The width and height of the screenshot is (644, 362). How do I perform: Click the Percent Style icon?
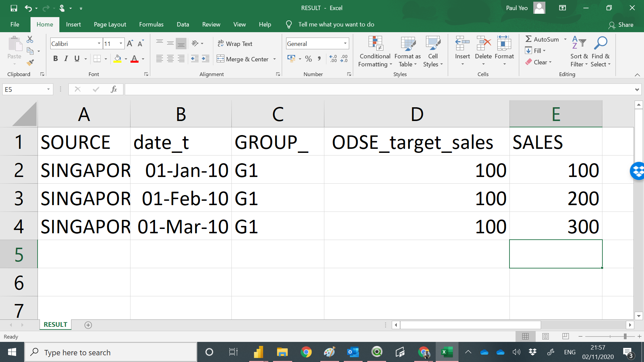click(309, 59)
